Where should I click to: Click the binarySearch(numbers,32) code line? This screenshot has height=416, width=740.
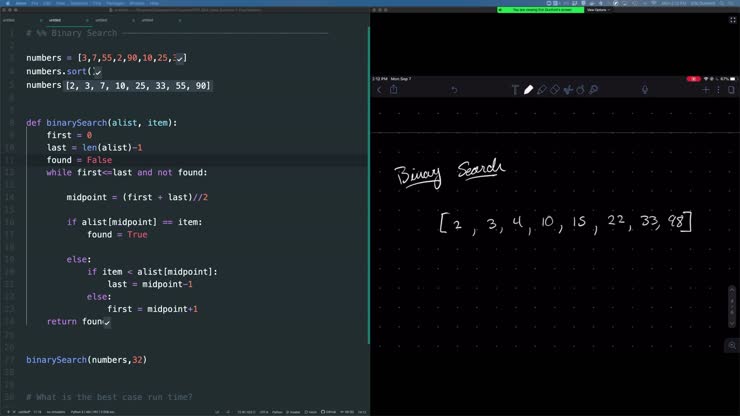pos(86,359)
